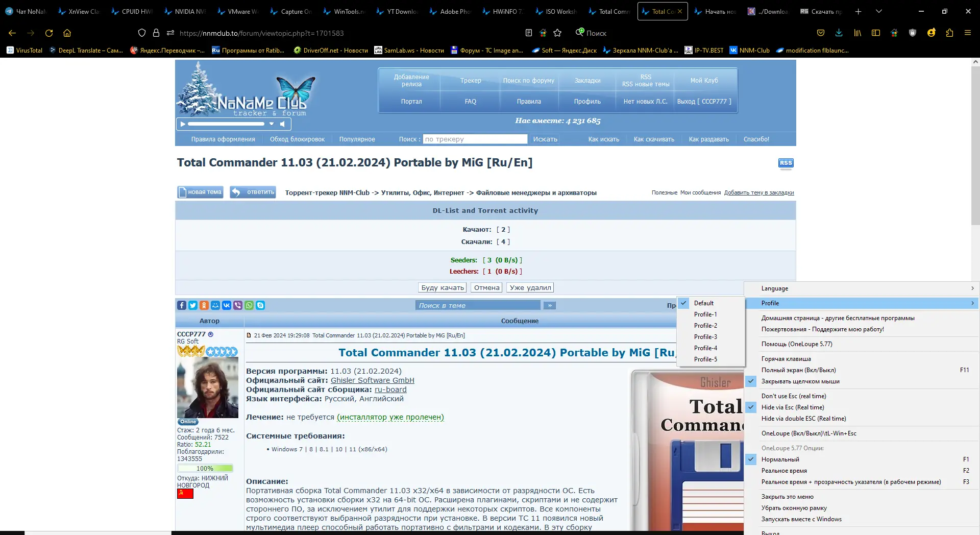Open the 'ru-board' link
Viewport: 980px width, 535px height.
(x=390, y=390)
